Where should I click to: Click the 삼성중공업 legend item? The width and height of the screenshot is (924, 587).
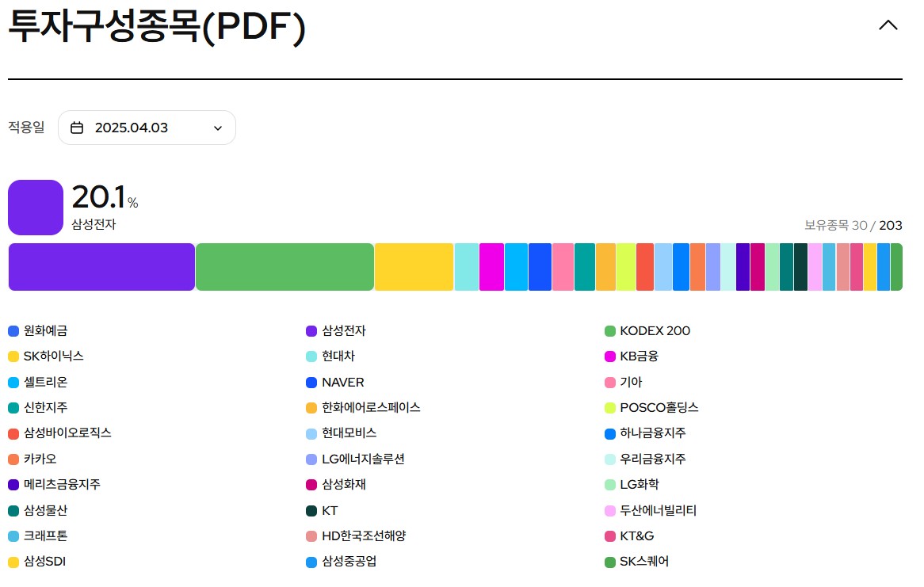coord(342,561)
